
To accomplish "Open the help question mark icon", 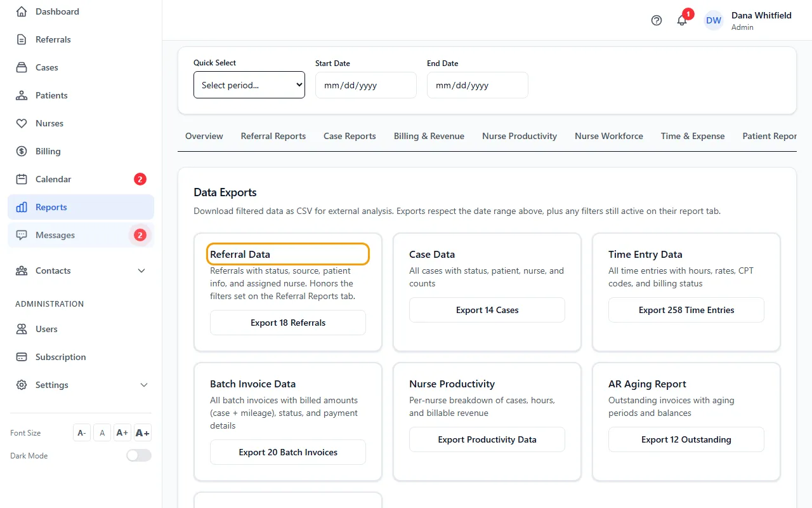I will [x=657, y=20].
